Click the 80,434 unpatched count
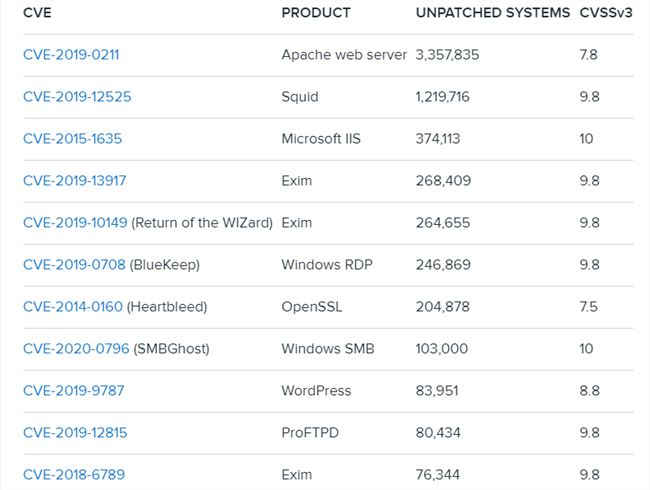This screenshot has height=490, width=650. (x=438, y=433)
